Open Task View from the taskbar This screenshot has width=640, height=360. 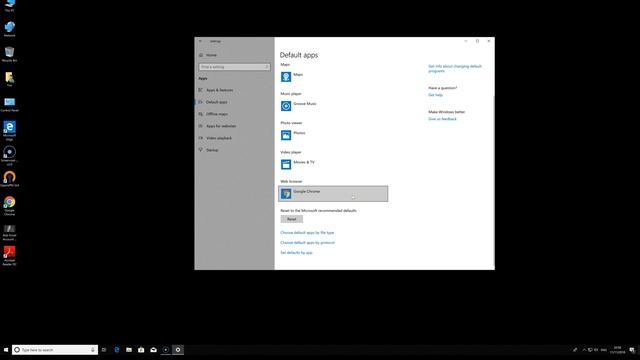(x=104, y=350)
